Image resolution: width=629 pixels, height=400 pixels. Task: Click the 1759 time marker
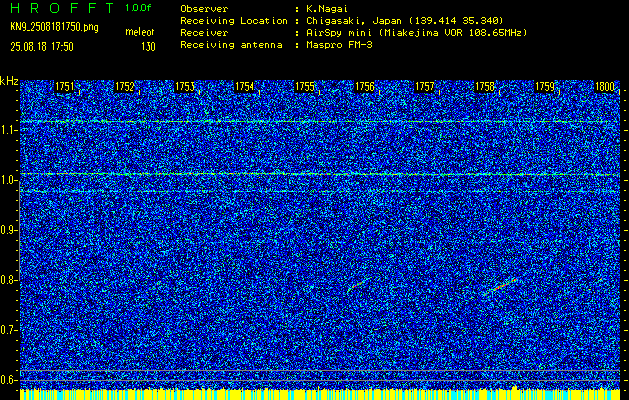tap(545, 87)
